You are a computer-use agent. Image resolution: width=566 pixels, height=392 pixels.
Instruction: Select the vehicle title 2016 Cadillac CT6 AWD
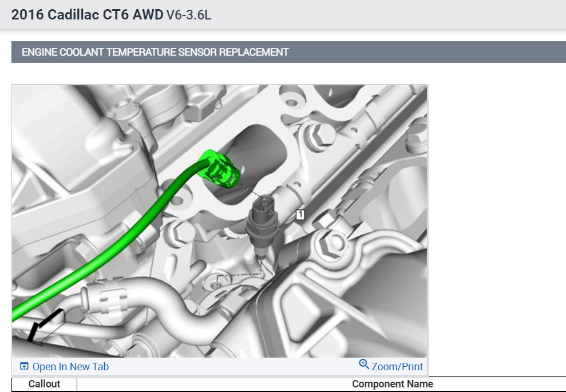(88, 15)
